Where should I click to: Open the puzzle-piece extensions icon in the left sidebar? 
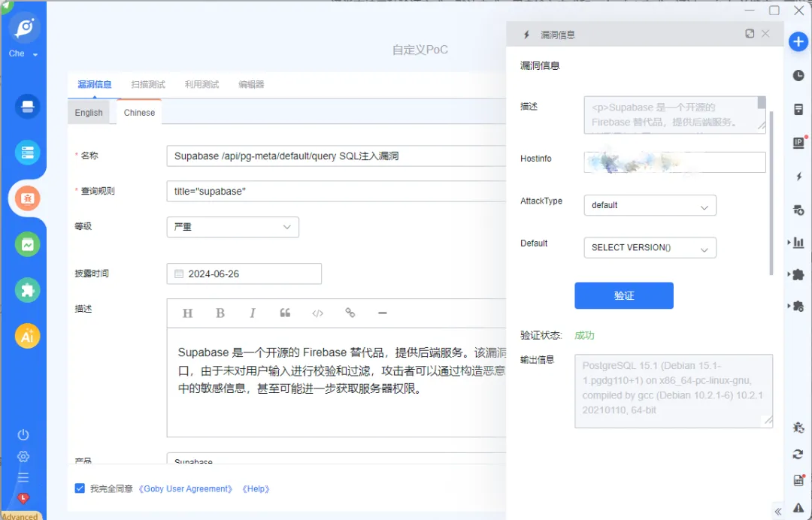point(27,290)
